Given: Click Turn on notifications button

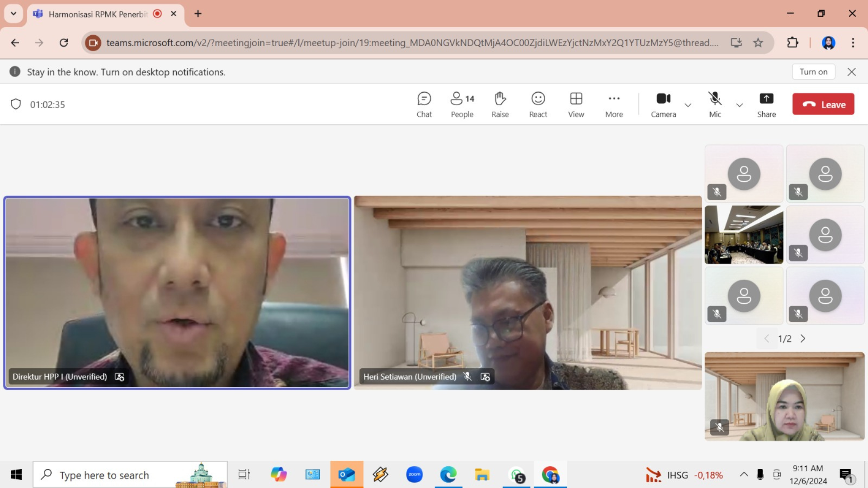Looking at the screenshot, I should click(x=813, y=72).
